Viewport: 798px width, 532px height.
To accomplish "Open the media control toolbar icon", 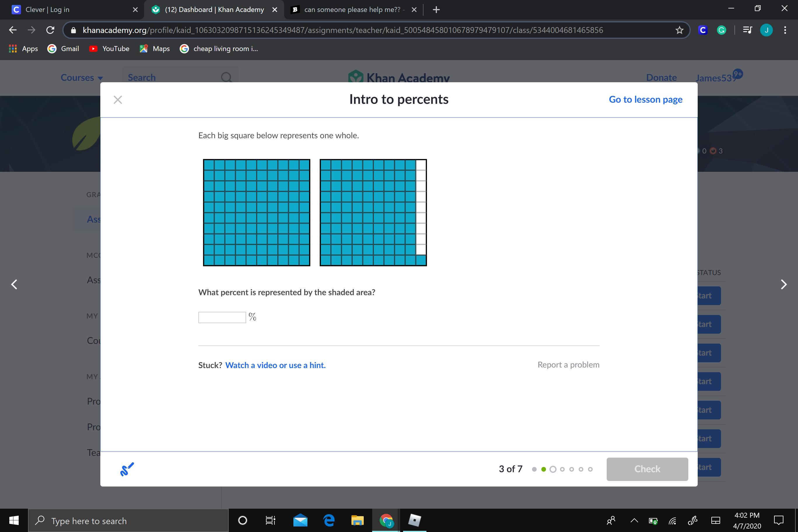I will (x=748, y=30).
